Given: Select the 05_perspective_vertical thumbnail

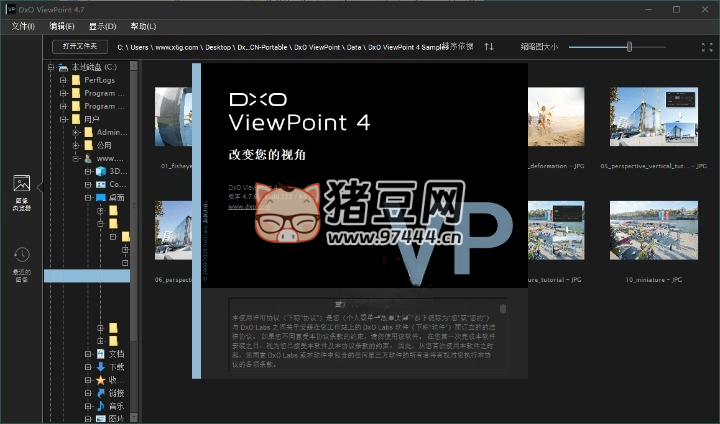Looking at the screenshot, I should 654,117.
